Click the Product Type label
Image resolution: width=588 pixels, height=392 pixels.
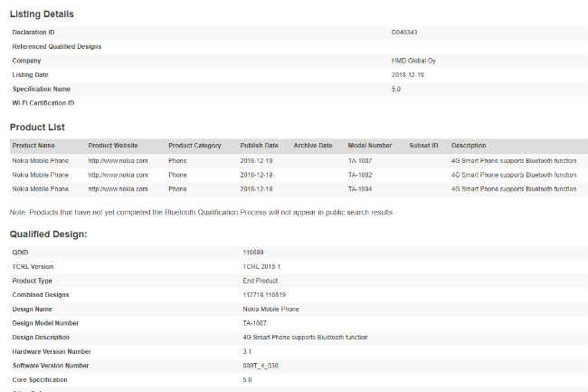[32, 281]
